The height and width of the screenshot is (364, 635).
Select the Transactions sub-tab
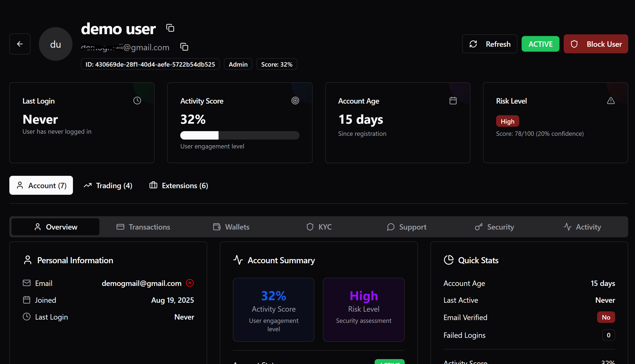[x=143, y=227]
